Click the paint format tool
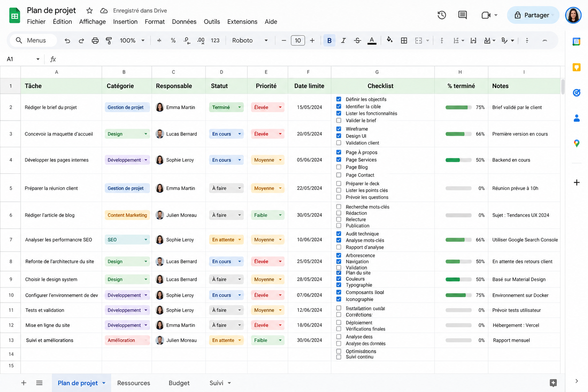 [109, 40]
